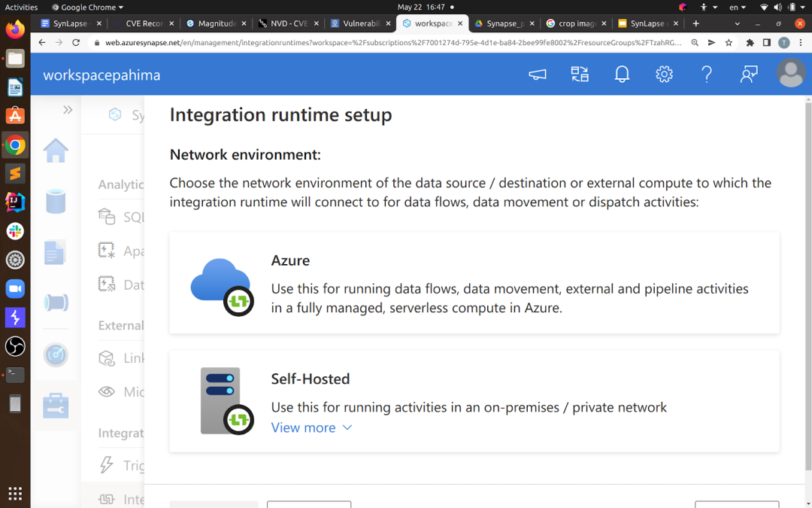The height and width of the screenshot is (508, 812).
Task: Go back in browser history
Action: pyautogui.click(x=42, y=42)
